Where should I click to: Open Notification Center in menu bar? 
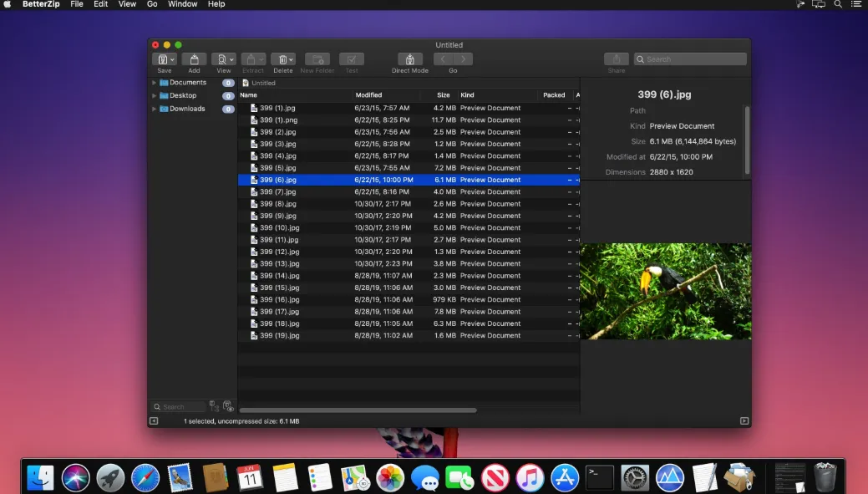point(856,4)
